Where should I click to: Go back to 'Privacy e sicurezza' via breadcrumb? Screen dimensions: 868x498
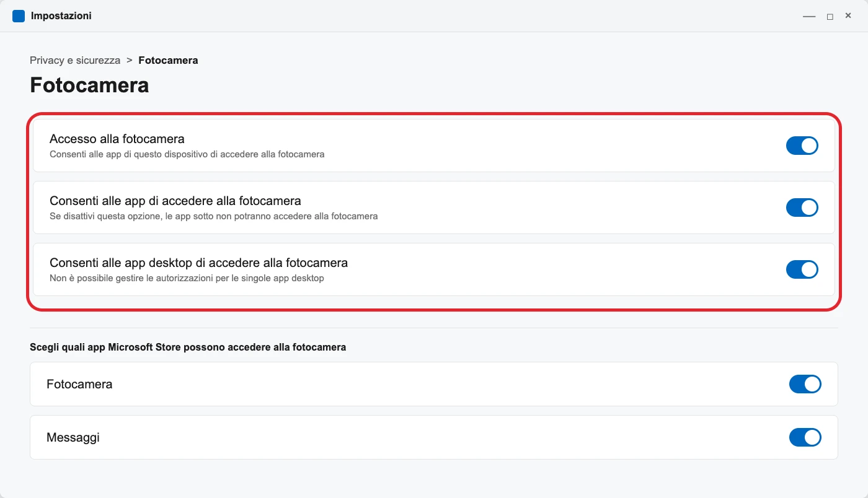click(75, 60)
